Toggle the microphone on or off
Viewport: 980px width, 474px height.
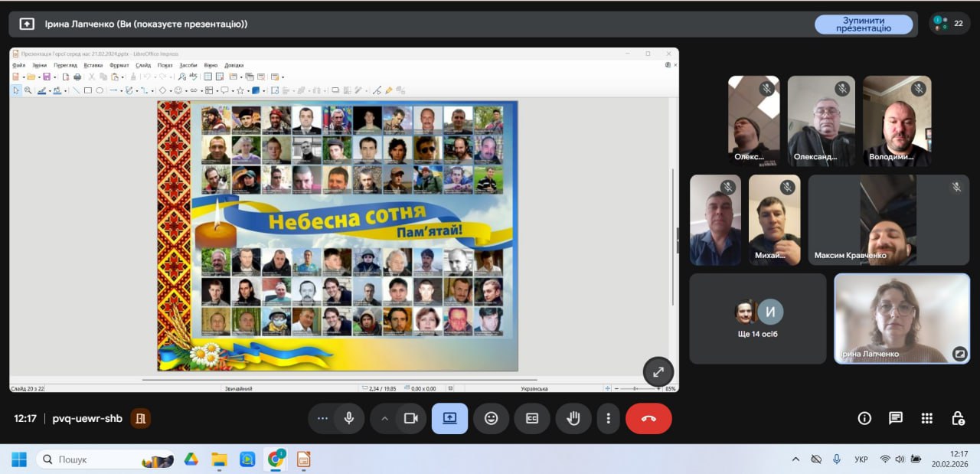pyautogui.click(x=348, y=418)
